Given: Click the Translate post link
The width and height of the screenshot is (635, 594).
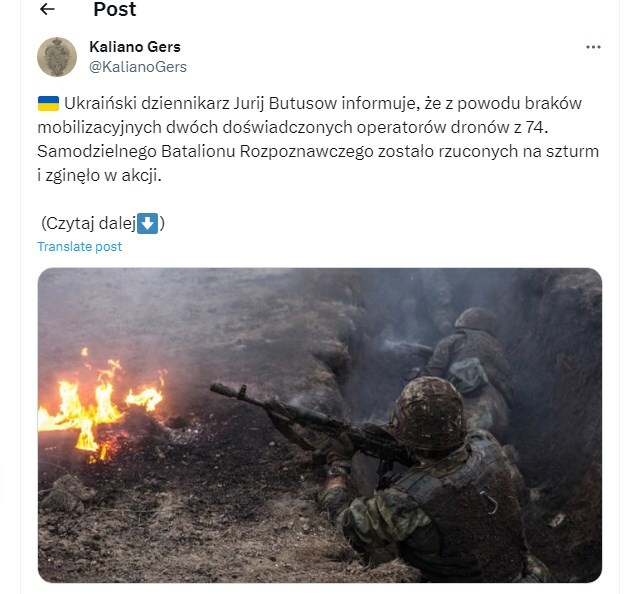Looking at the screenshot, I should pyautogui.click(x=80, y=247).
